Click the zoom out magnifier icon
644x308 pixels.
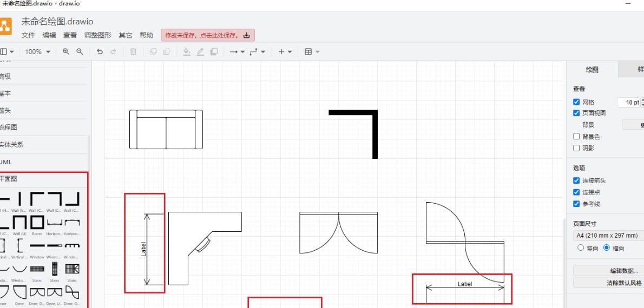[x=80, y=52]
